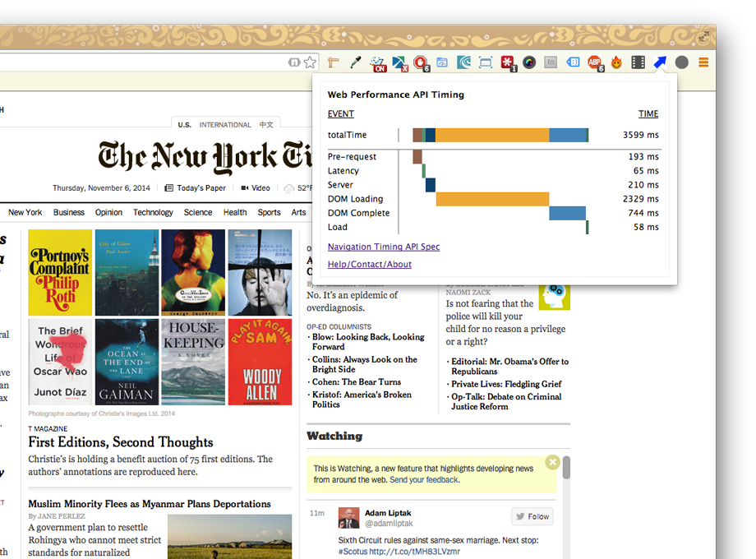Open Today's Paper link

(x=196, y=188)
